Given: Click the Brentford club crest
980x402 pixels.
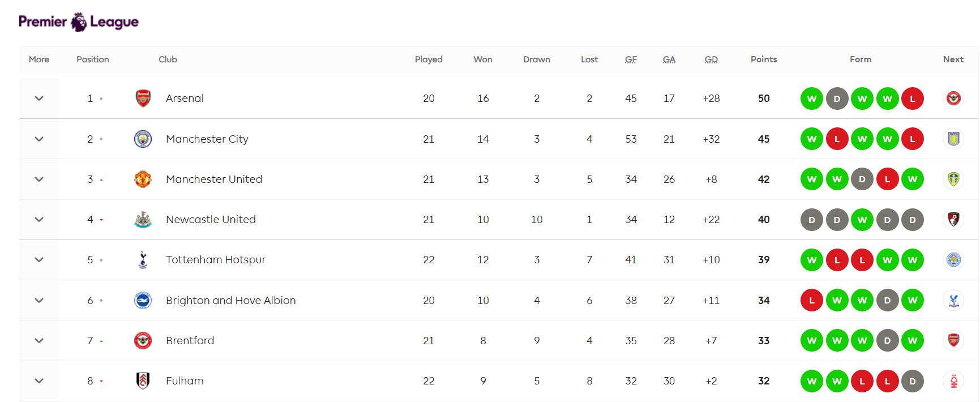Looking at the screenshot, I should coord(143,341).
